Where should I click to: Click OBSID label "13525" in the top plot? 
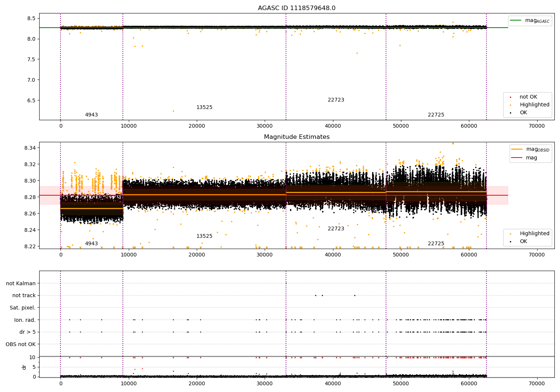[x=204, y=108]
